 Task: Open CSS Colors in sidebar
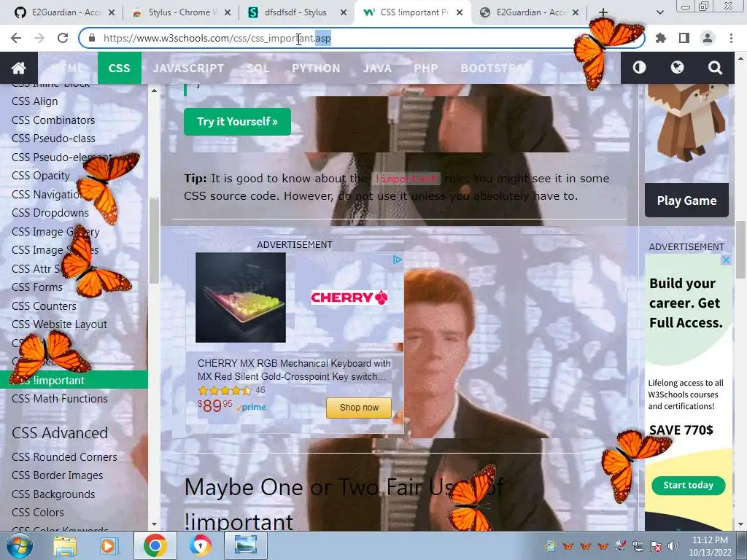pos(38,513)
